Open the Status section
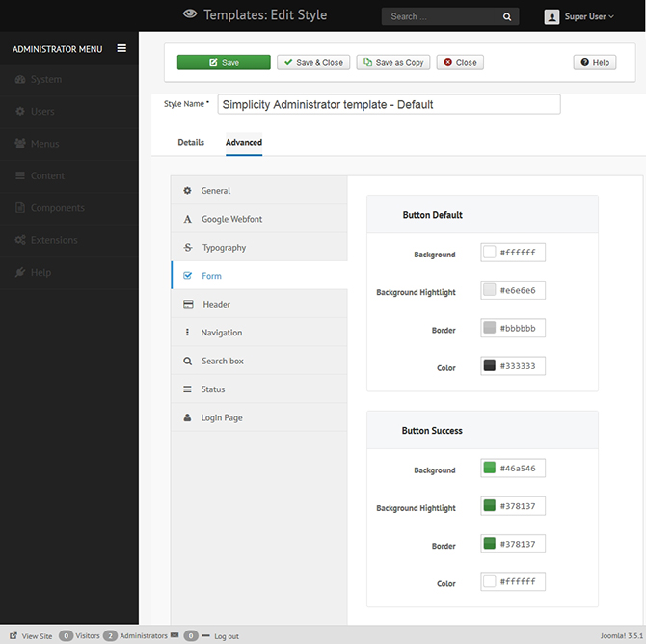This screenshot has width=646, height=644. 259,389
